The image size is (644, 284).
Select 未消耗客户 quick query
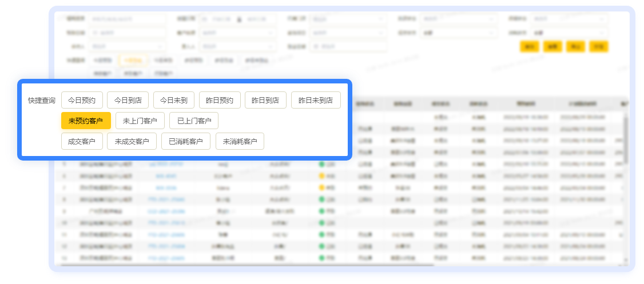(240, 141)
